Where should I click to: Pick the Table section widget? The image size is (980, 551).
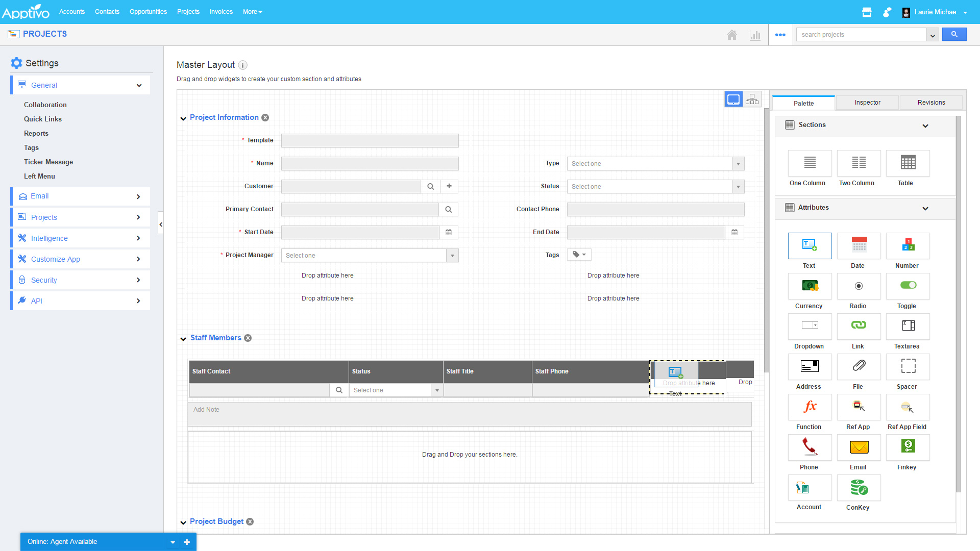908,163
